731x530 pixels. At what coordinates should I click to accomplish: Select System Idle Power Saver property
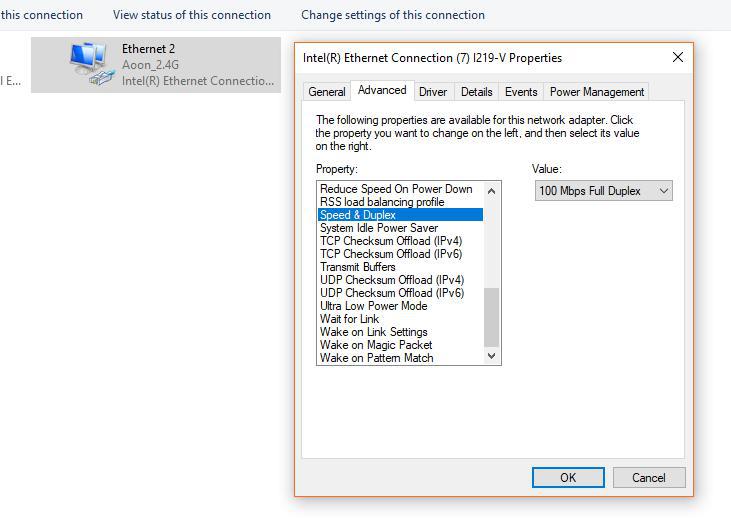tap(378, 228)
